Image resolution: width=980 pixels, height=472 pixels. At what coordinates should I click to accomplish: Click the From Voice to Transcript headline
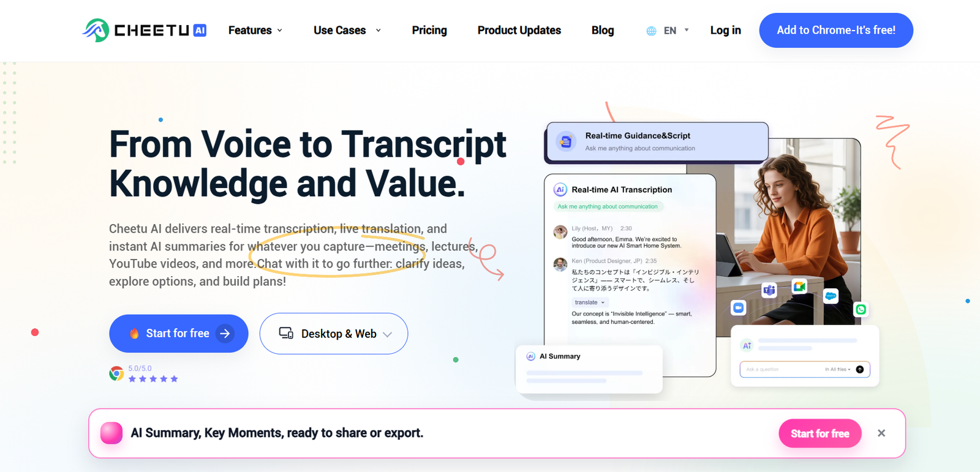(307, 144)
